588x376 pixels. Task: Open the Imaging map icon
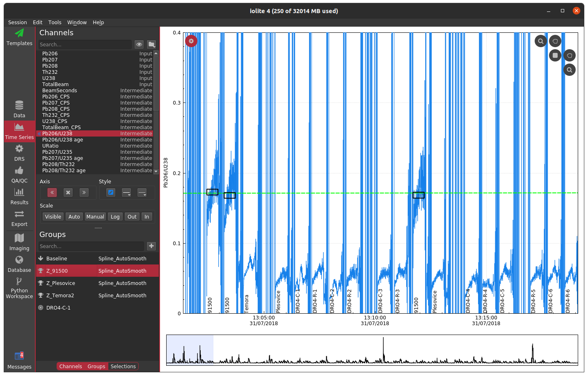[19, 242]
